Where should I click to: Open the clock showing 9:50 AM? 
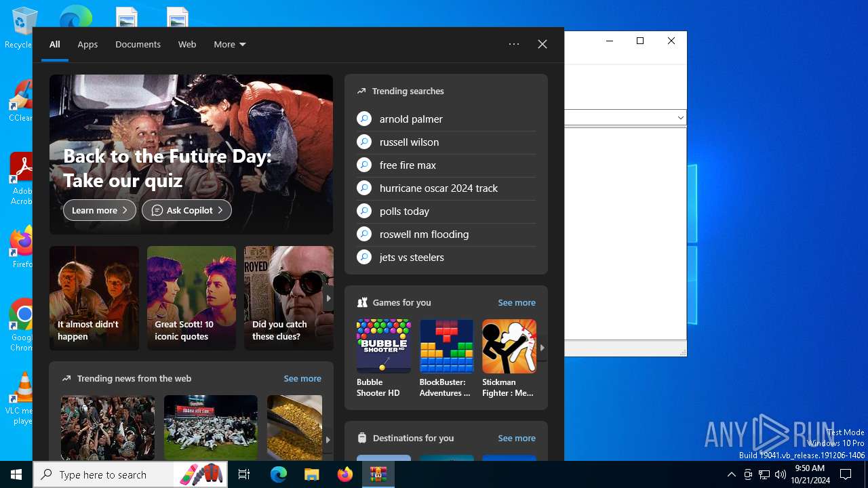click(810, 474)
